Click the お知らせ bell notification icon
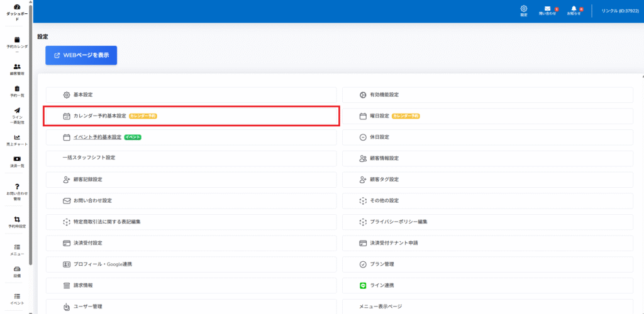This screenshot has height=314, width=644. (574, 9)
